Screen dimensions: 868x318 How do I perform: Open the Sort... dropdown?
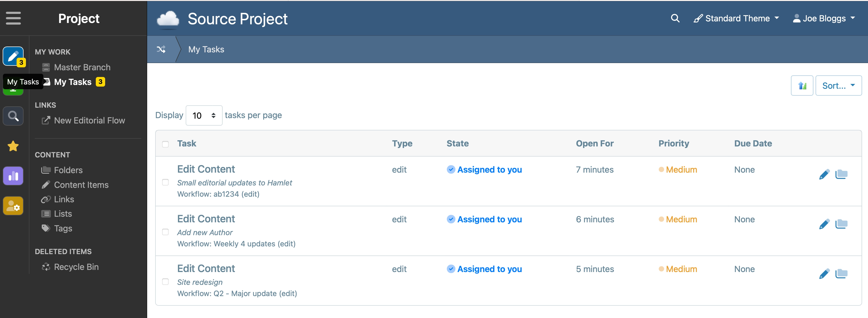(x=838, y=86)
